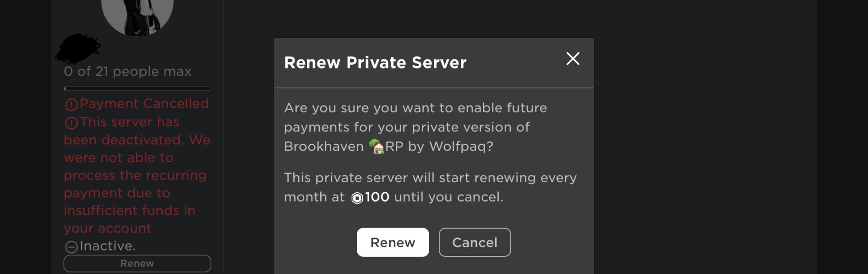
Task: Click the minus-circle icon next to Inactive
Action: click(71, 247)
